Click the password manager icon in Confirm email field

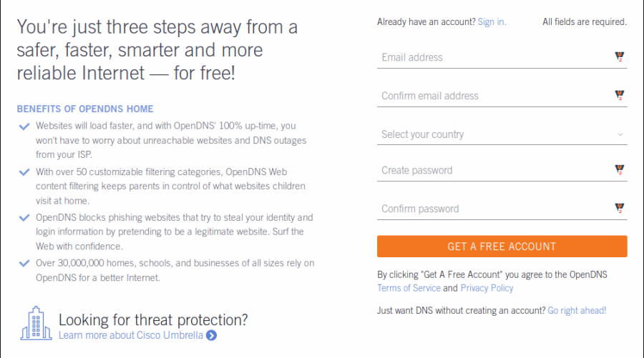coord(620,96)
